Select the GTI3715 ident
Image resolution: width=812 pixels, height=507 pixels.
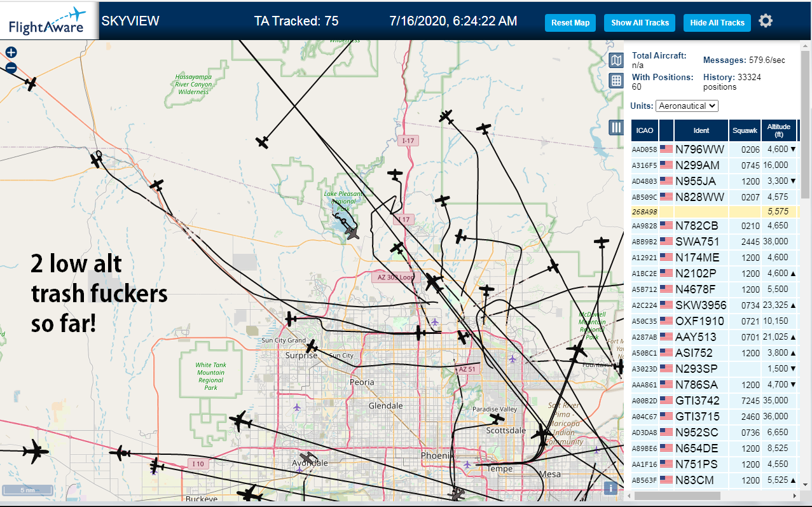click(698, 417)
